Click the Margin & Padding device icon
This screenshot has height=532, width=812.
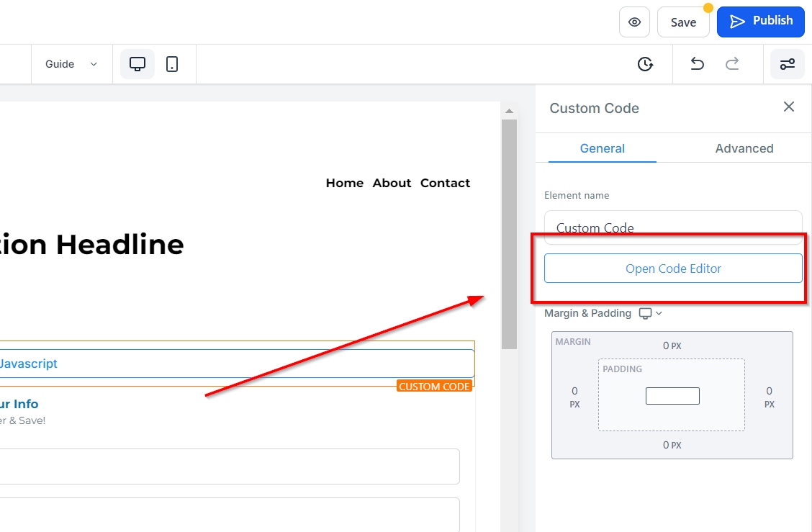point(646,313)
